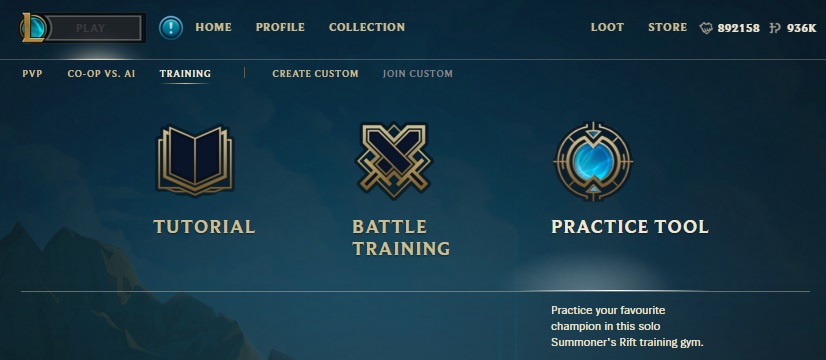Click CREATE CUSTOM game link
Viewport: 826px width, 360px height.
(316, 74)
